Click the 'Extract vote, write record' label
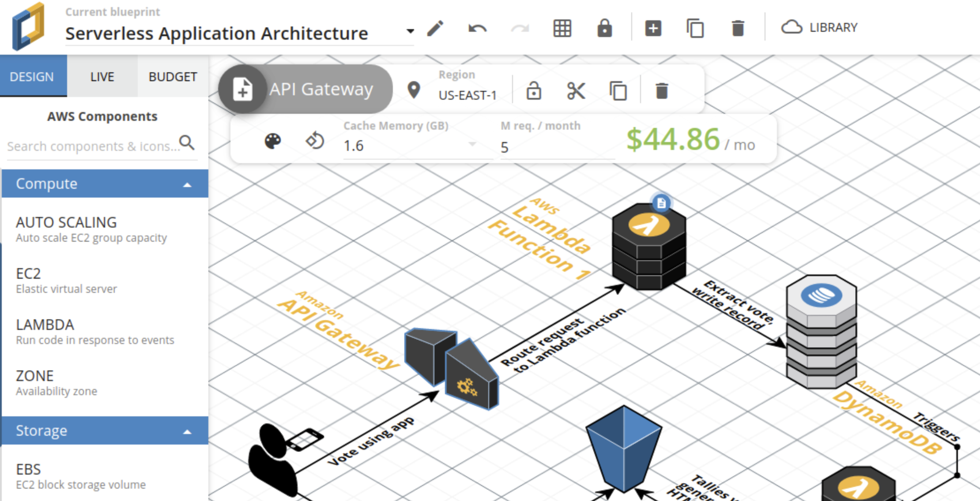The width and height of the screenshot is (980, 501). point(734,305)
